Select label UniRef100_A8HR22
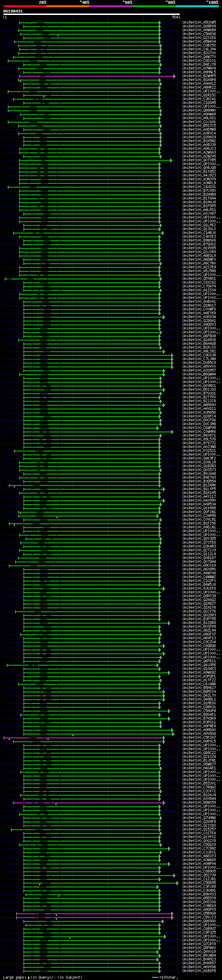 click(199, 88)
